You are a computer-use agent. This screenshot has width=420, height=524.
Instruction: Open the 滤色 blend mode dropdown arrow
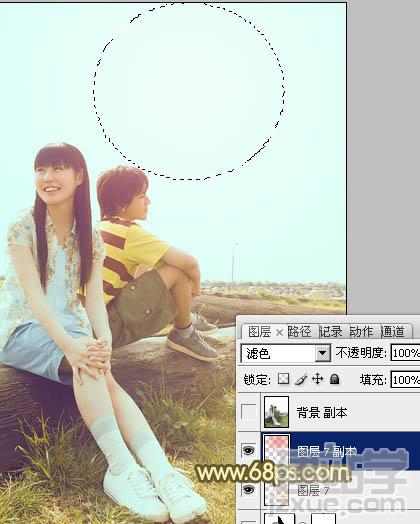[322, 353]
